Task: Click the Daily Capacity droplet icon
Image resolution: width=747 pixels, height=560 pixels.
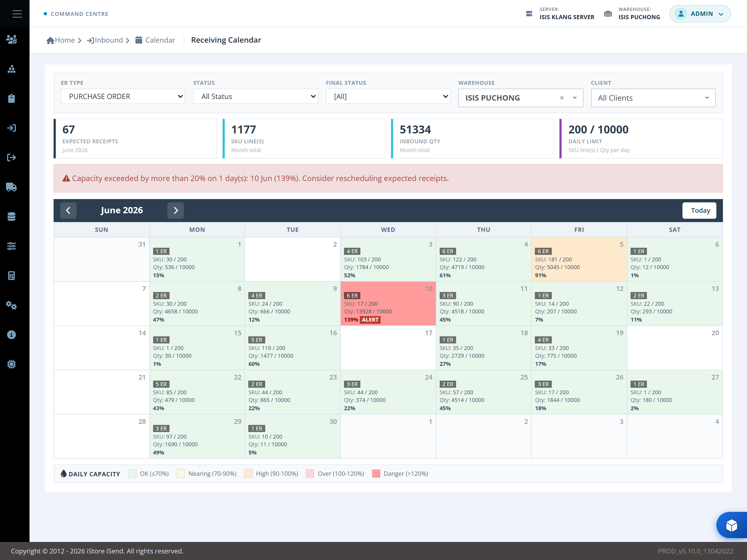Action: 63,474
